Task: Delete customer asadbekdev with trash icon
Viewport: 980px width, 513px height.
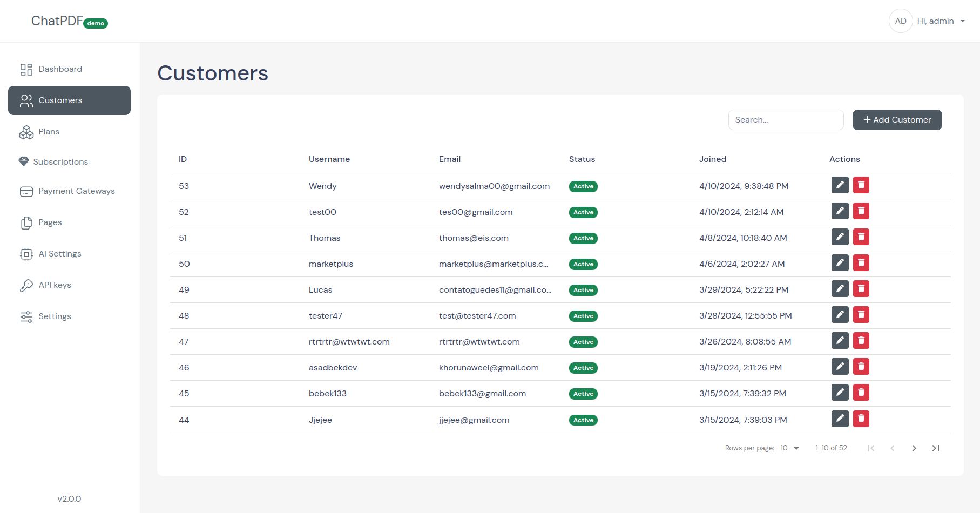Action: click(x=861, y=367)
